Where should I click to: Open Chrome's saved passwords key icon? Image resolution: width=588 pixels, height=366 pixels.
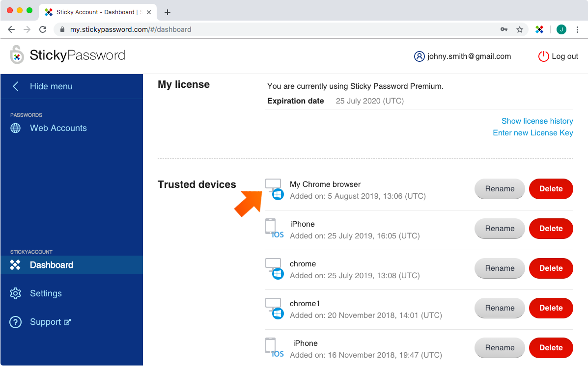504,29
